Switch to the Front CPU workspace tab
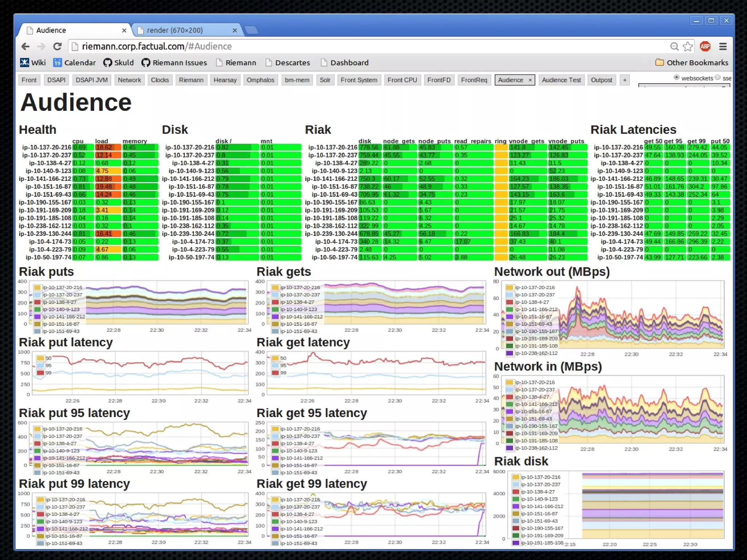747x560 pixels. point(402,80)
